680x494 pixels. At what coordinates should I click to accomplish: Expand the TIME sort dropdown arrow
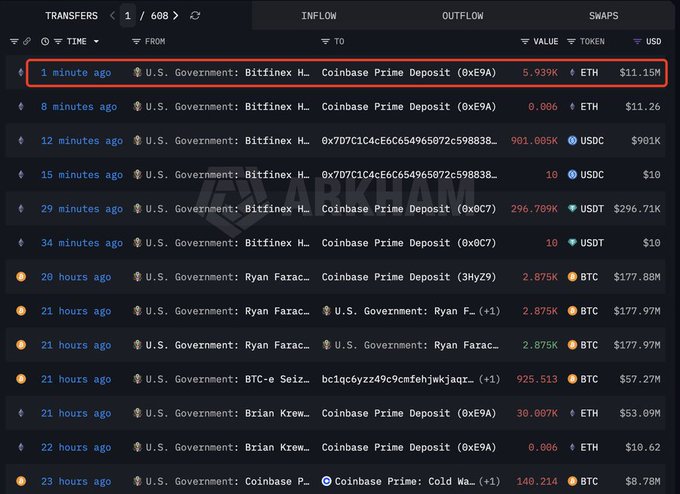96,41
